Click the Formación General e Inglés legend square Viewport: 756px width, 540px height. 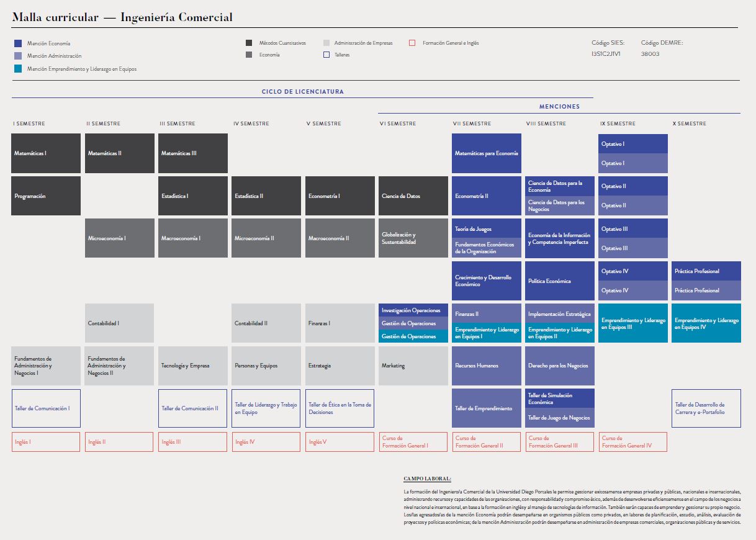tap(412, 43)
